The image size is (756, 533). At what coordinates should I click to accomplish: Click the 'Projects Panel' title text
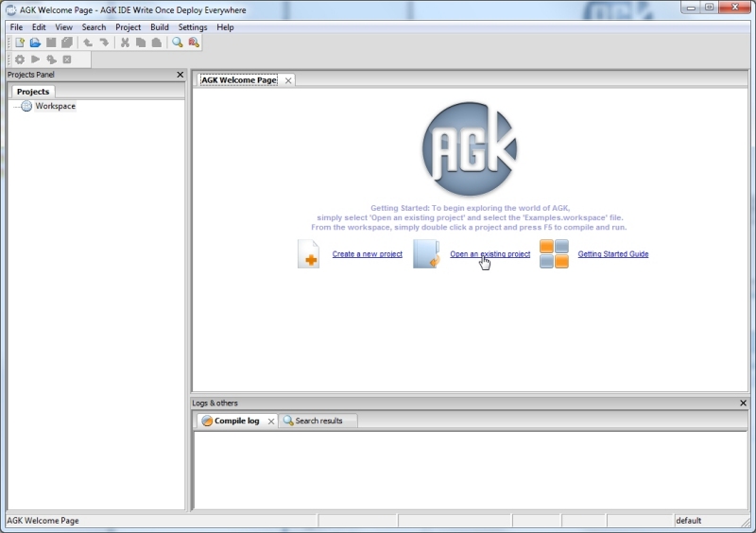(31, 75)
